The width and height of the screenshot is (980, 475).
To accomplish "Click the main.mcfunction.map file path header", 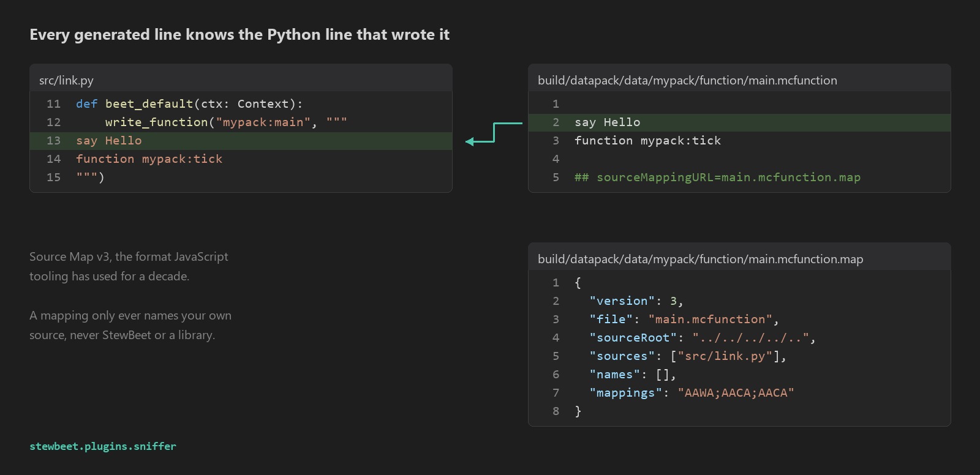I will [x=701, y=259].
